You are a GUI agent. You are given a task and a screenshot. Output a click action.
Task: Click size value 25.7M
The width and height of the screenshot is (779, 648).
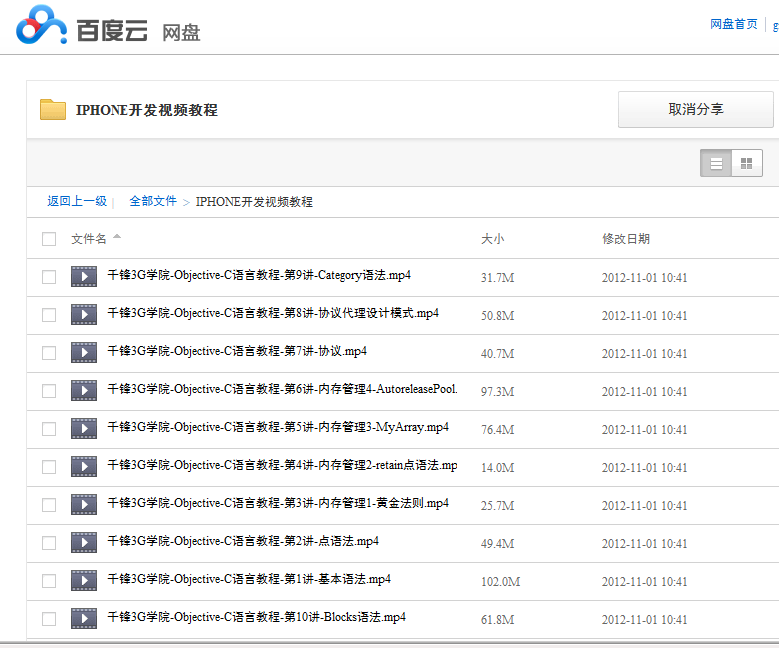[497, 506]
